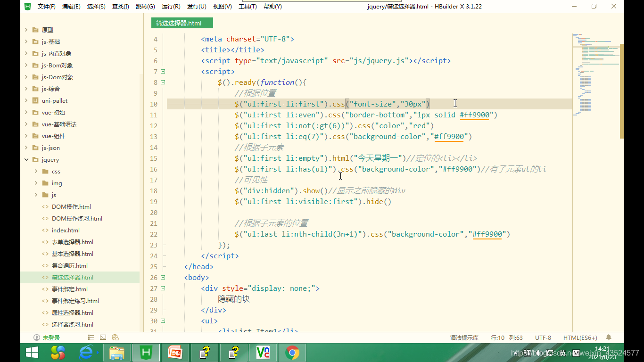Click the 未登录 login link
This screenshot has width=644, height=362.
[x=51, y=337]
